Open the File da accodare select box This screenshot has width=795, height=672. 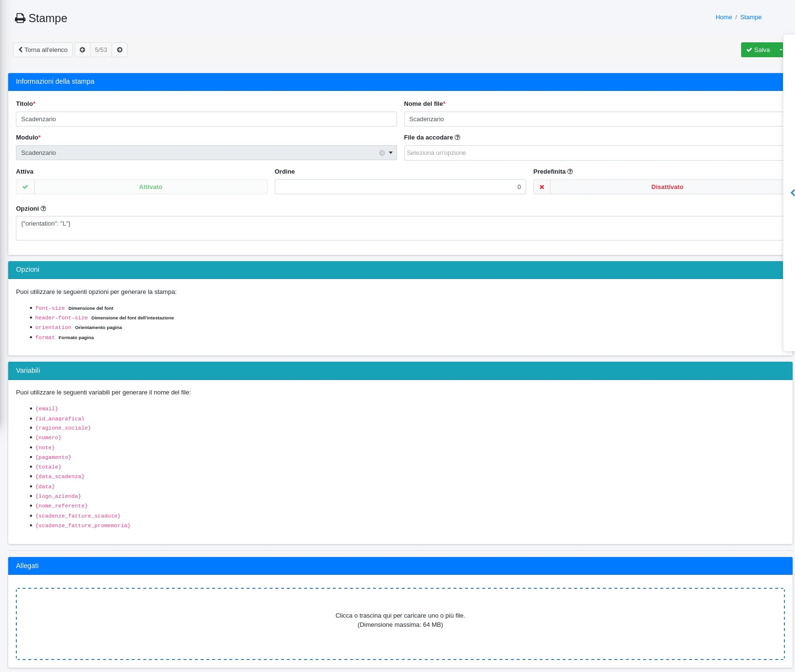click(593, 153)
